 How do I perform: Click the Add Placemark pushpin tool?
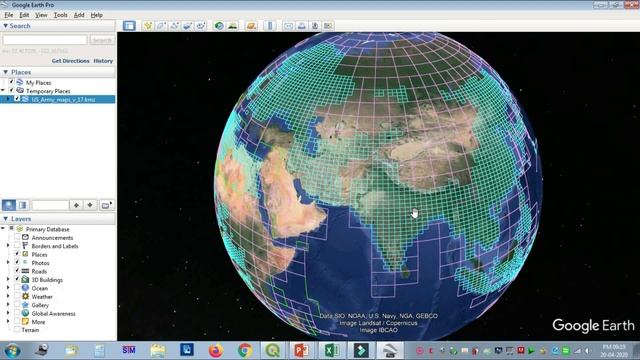pyautogui.click(x=148, y=26)
